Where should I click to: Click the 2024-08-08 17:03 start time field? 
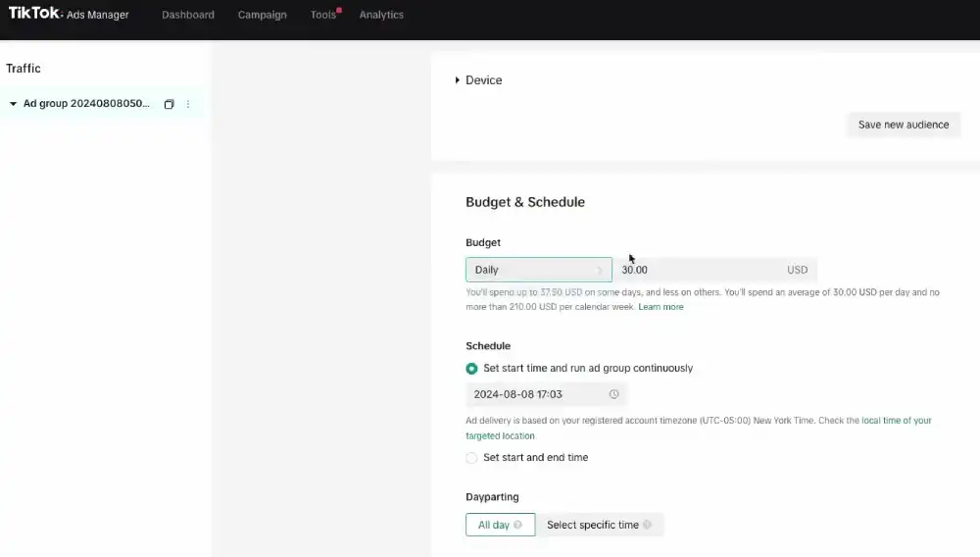545,394
